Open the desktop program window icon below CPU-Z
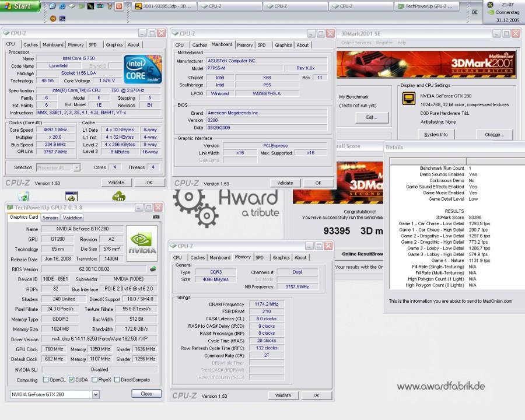 pos(71,196)
